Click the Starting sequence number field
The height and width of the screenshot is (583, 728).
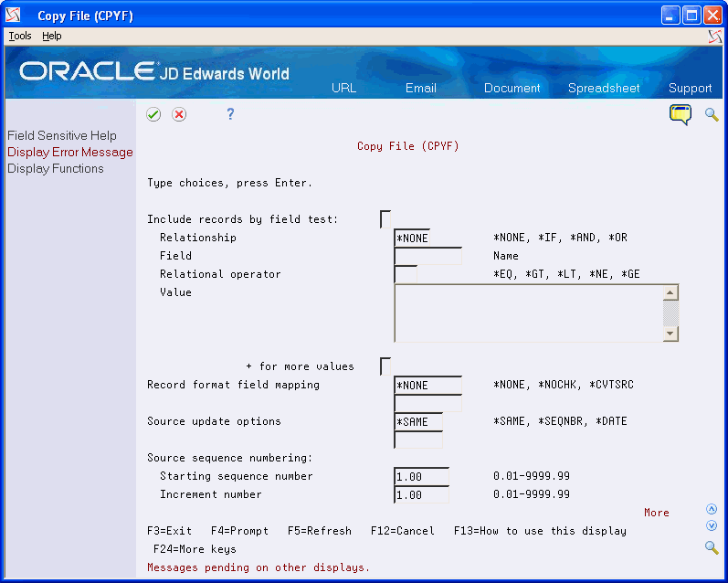tap(421, 477)
